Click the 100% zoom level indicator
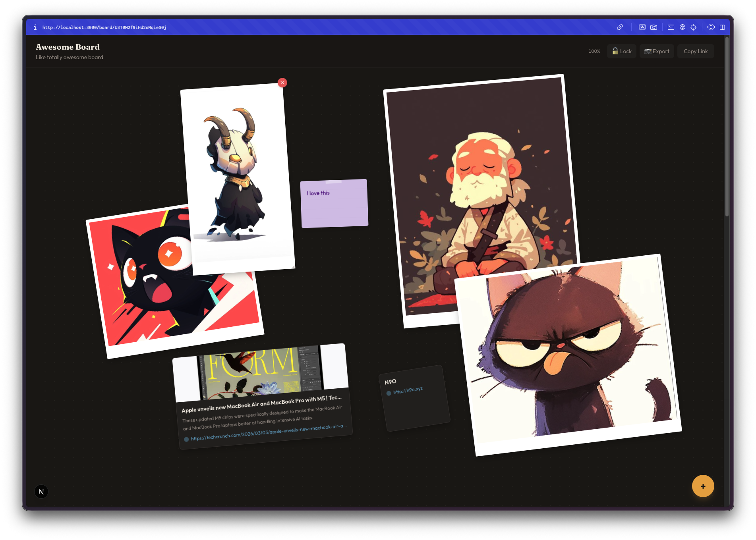 [594, 51]
